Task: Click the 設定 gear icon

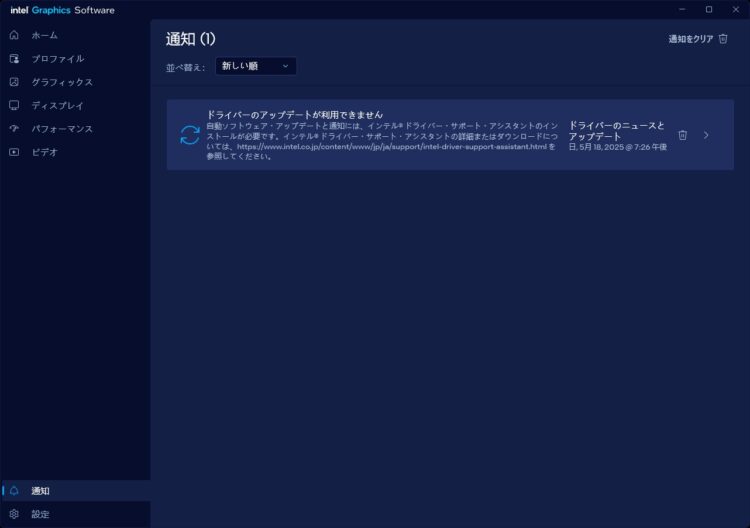Action: click(14, 514)
